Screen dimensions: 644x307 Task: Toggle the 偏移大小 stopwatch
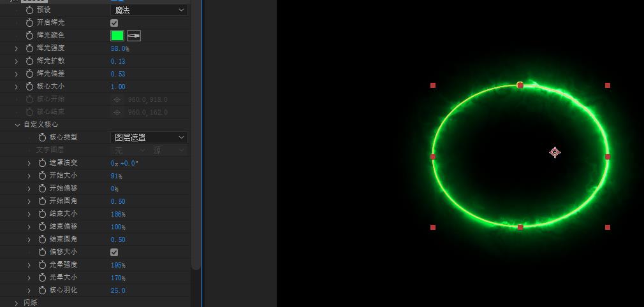point(42,252)
